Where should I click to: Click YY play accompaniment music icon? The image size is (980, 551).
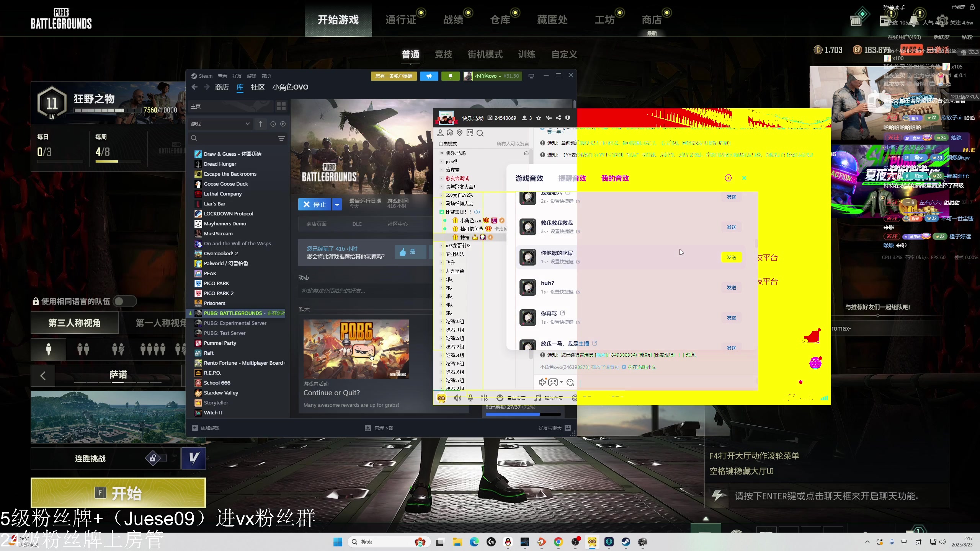(x=549, y=398)
